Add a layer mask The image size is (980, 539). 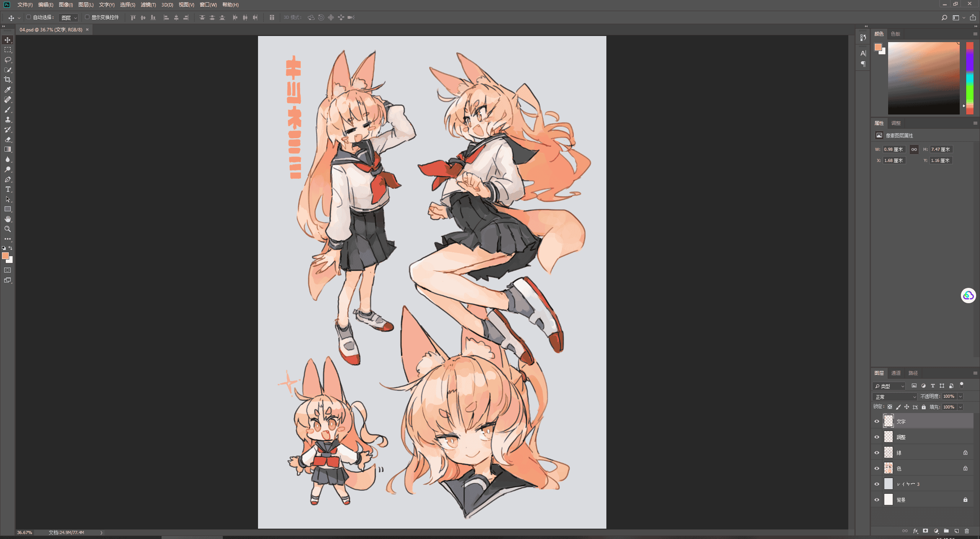point(926,531)
